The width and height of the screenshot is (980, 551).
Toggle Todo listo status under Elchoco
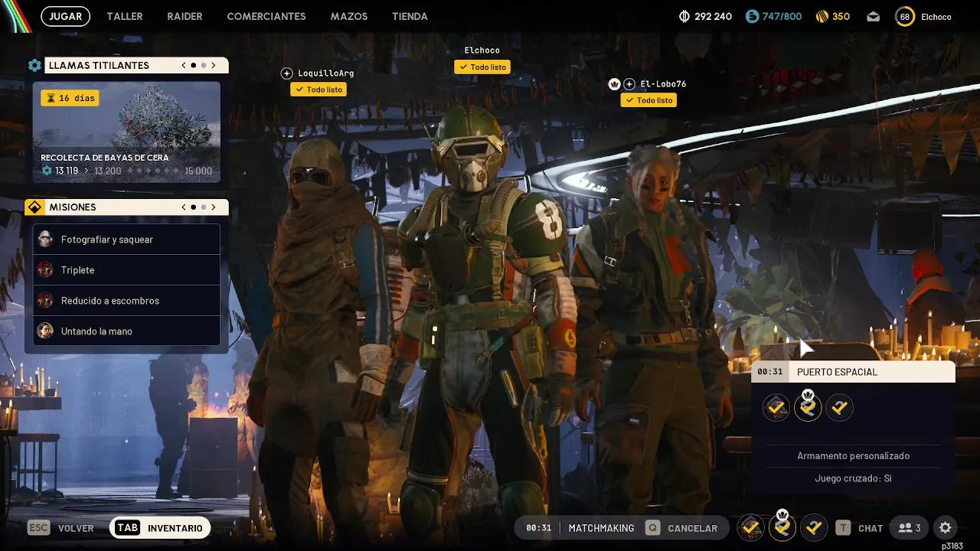[482, 67]
